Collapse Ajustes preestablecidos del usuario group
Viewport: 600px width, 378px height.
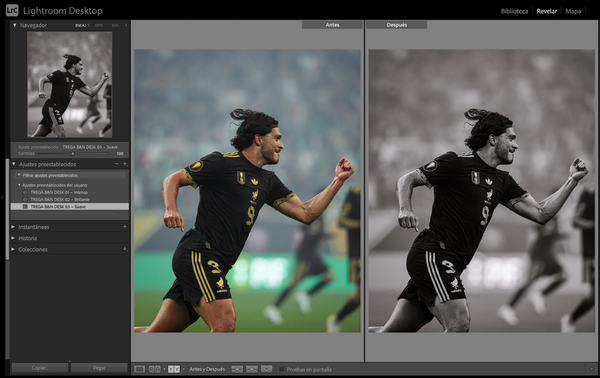19,185
